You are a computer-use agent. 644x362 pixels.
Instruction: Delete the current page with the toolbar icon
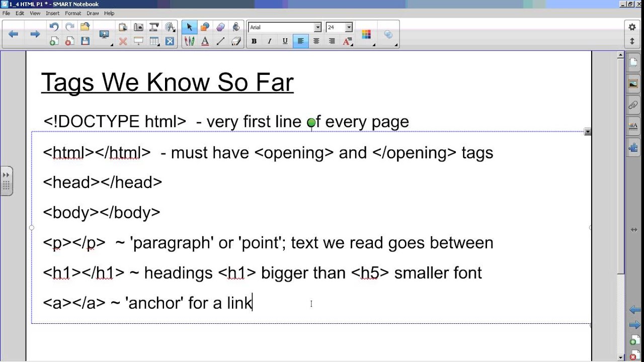[69, 41]
